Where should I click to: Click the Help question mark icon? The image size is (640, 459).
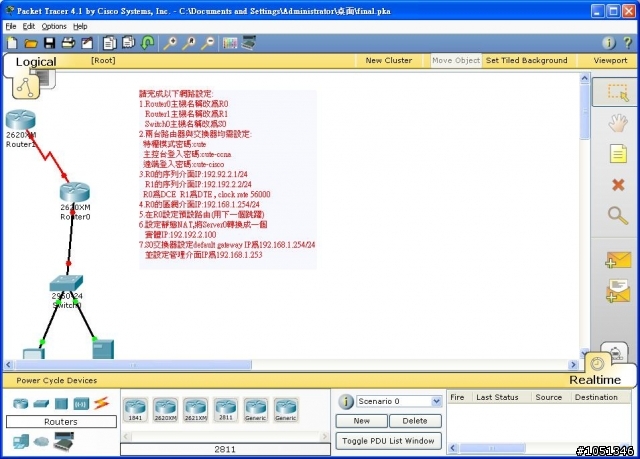pos(628,43)
